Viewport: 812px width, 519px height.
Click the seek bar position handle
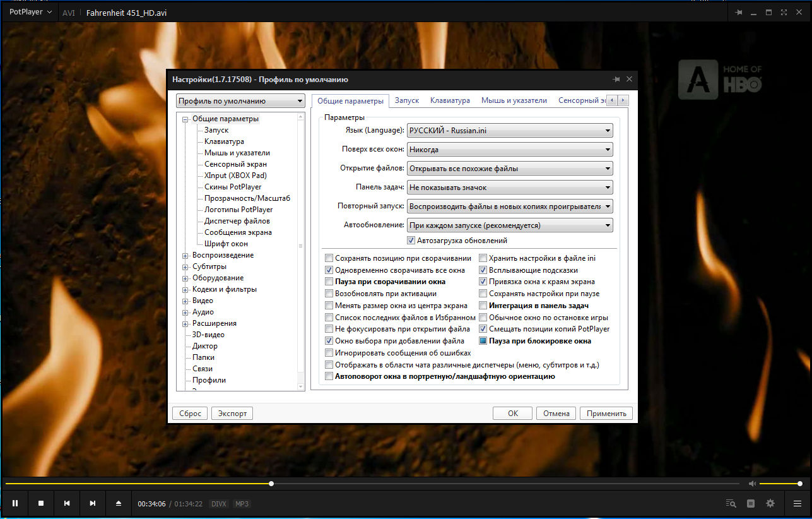pos(271,484)
